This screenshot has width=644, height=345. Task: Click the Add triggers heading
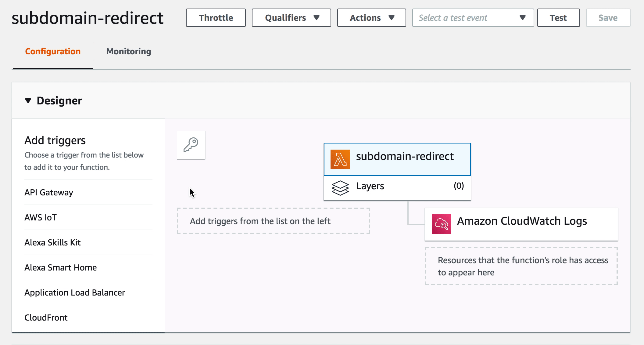click(55, 140)
